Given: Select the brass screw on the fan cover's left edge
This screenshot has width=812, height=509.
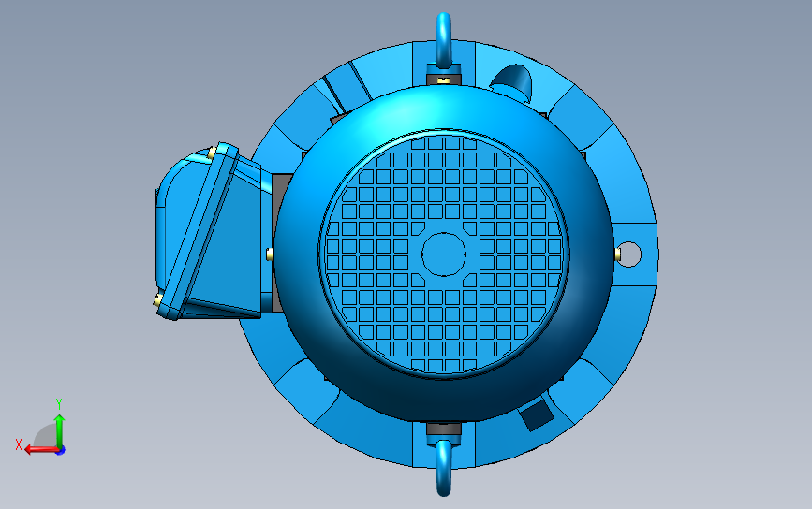Looking at the screenshot, I should tap(269, 254).
